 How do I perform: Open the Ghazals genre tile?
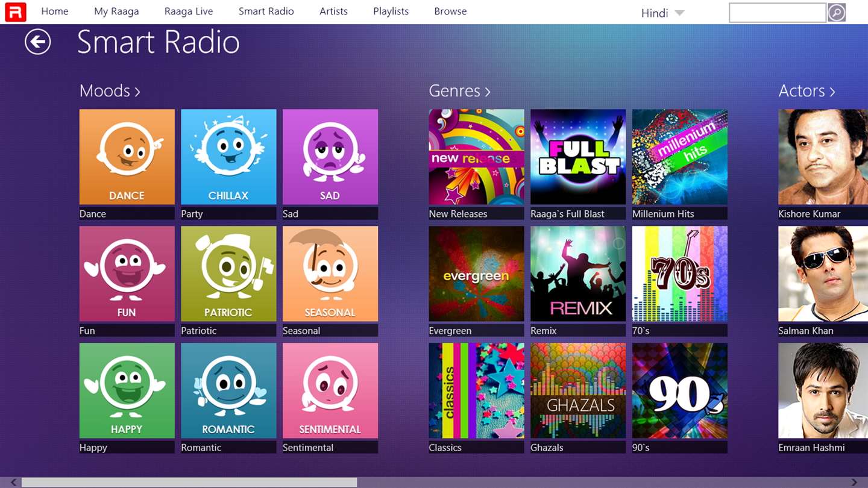578,390
